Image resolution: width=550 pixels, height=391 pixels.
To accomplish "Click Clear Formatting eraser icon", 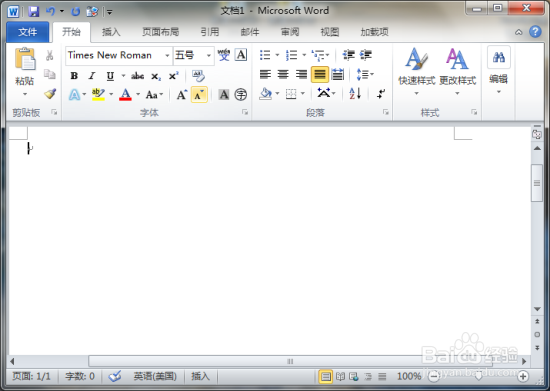I will pyautogui.click(x=198, y=76).
